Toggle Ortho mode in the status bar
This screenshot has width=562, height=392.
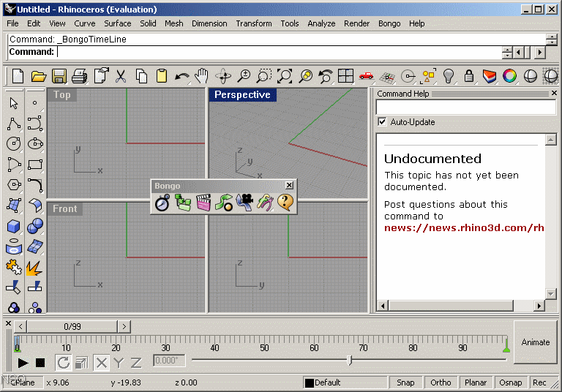(441, 382)
